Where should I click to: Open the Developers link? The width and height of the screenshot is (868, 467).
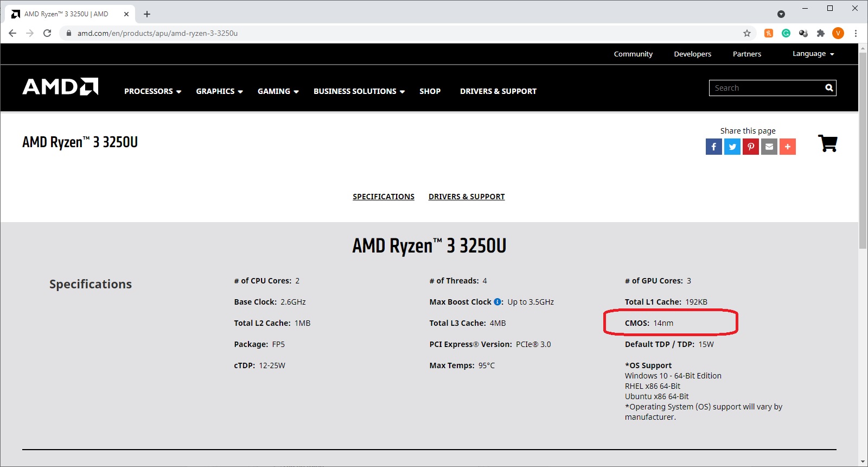(692, 54)
